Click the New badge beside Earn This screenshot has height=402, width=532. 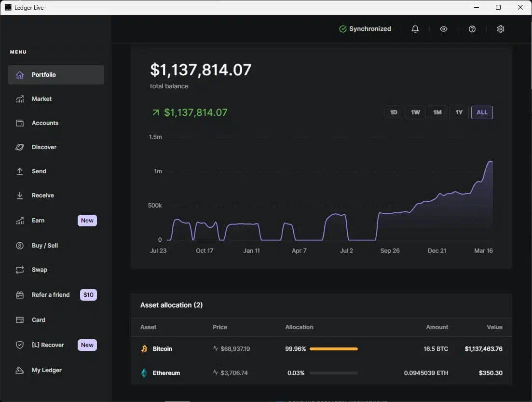point(87,221)
